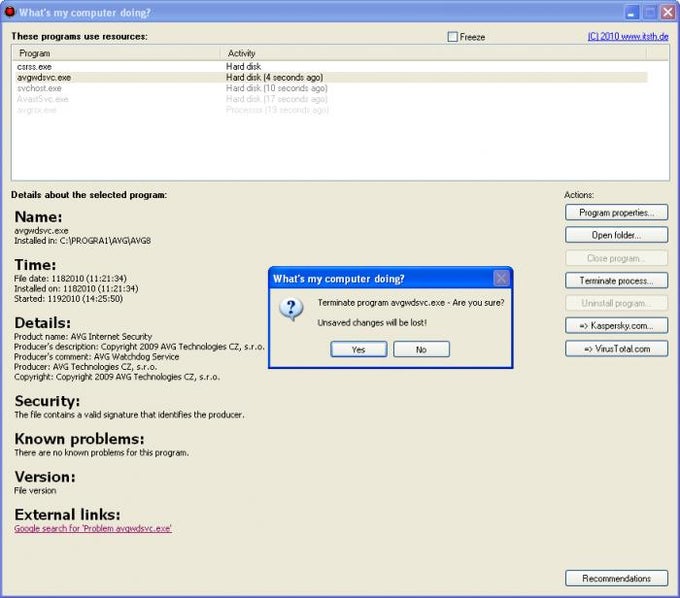This screenshot has width=680, height=598.
Task: Select the faded avgrsx.exe row
Action: pyautogui.click(x=330, y=110)
